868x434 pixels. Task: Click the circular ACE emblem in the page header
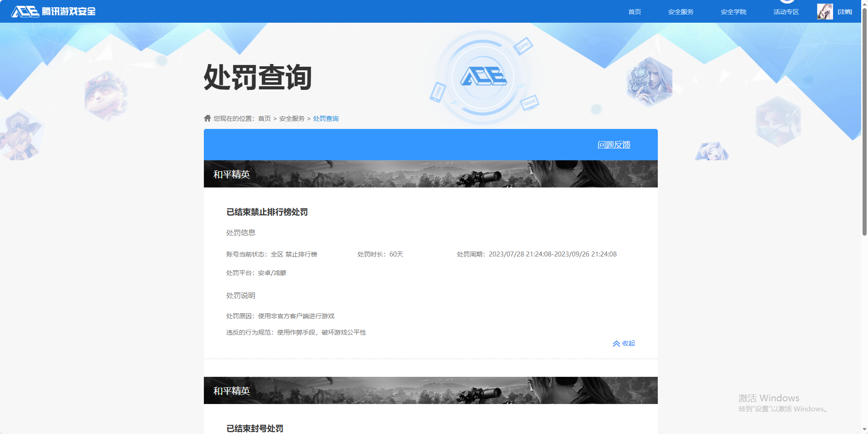483,77
